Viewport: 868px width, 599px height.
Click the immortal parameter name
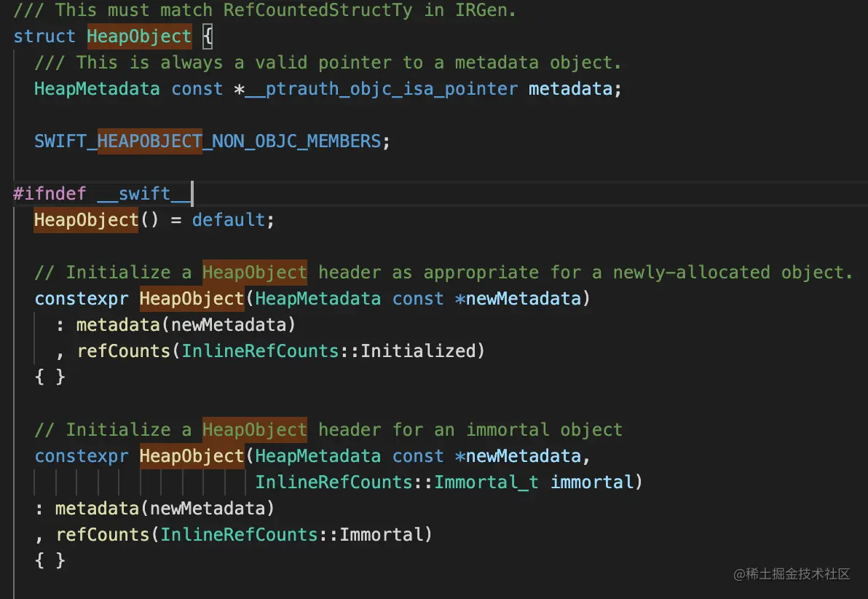point(592,482)
